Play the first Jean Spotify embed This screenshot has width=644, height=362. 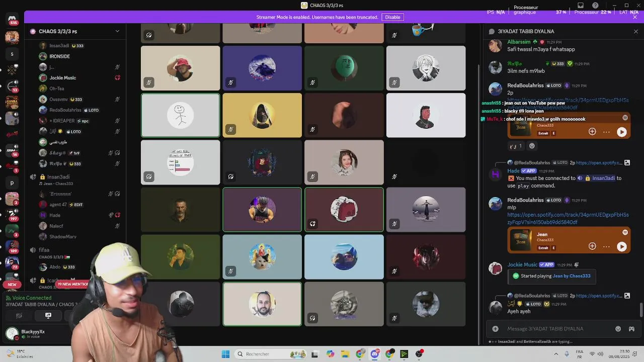[x=622, y=132]
